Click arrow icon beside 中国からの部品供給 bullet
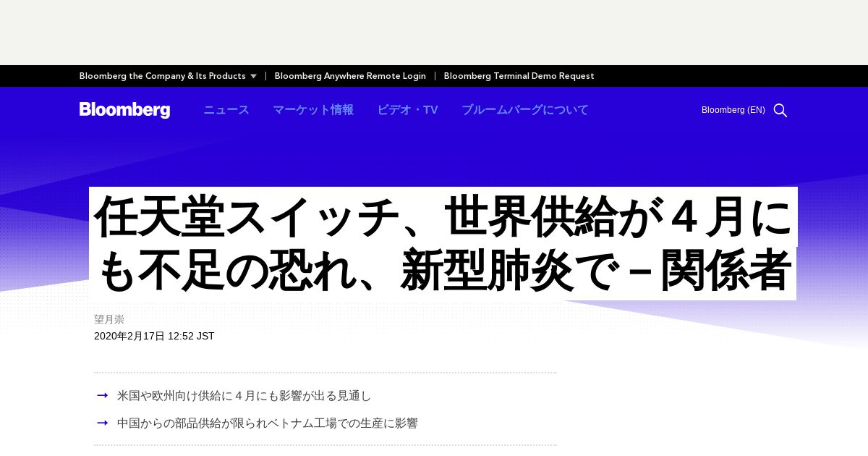The height and width of the screenshot is (456, 868). 103,423
